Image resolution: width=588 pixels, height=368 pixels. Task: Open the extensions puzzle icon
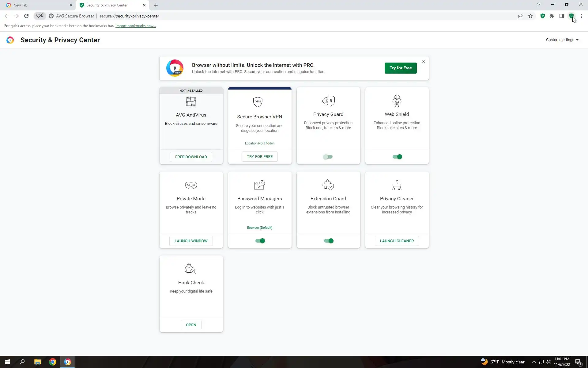[x=552, y=16]
